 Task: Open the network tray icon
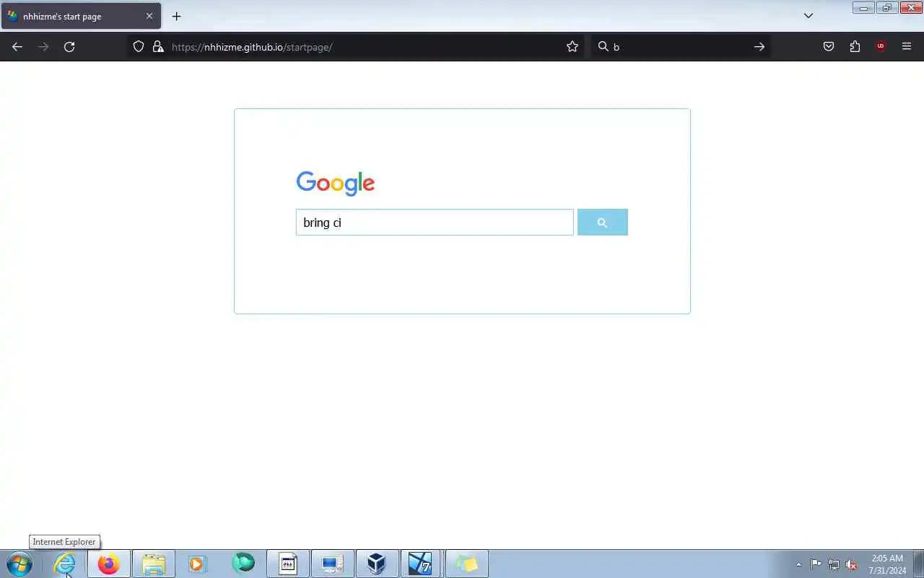pyautogui.click(x=834, y=564)
